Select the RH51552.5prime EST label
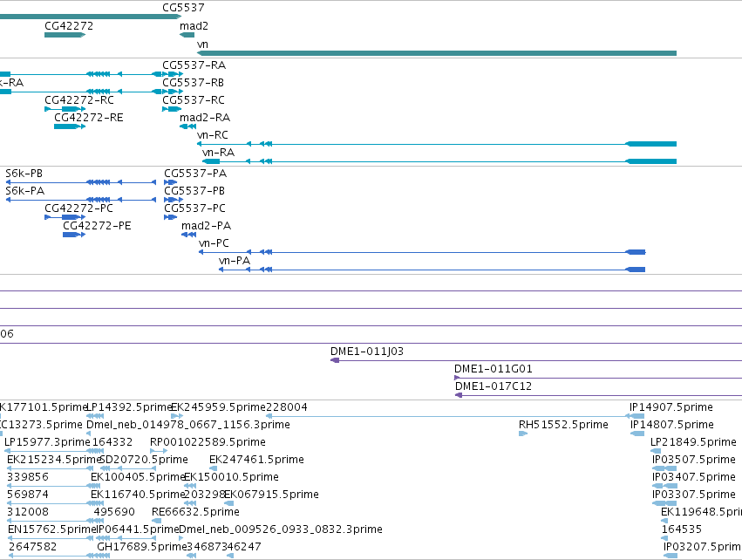Viewport: 742px width, 560px height. click(x=563, y=425)
